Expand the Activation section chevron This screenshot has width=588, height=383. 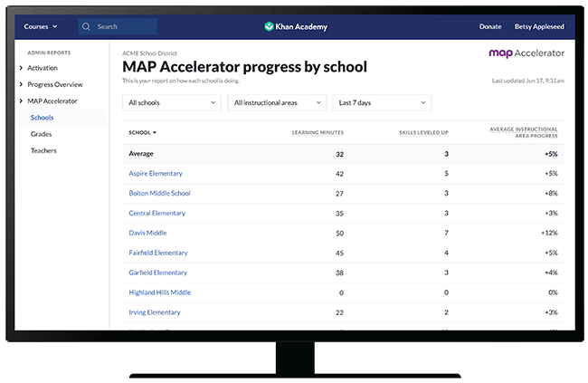click(21, 68)
